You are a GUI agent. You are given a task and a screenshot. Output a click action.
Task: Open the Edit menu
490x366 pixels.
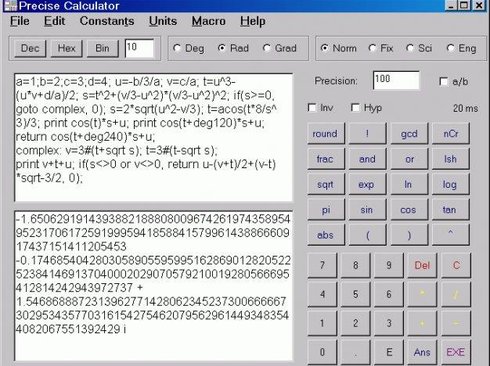coord(54,21)
